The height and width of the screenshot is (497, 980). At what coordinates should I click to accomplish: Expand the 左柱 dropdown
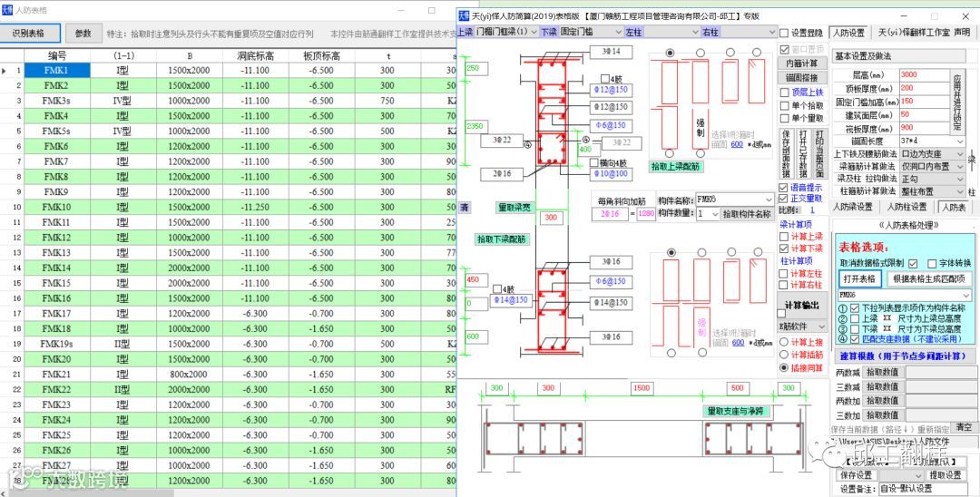point(671,31)
